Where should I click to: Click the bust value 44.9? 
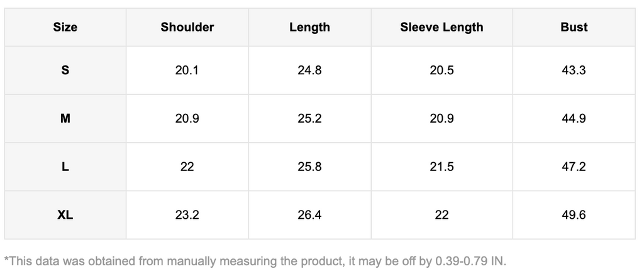coord(574,118)
